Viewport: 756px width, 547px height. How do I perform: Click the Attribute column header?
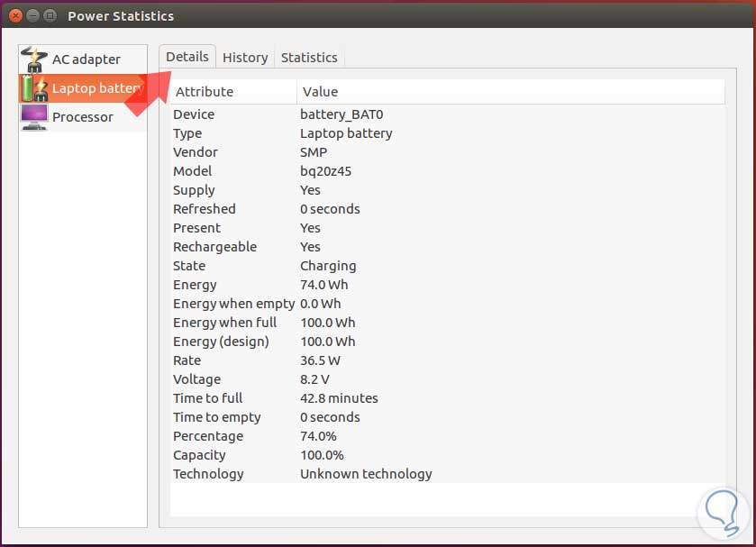(x=205, y=91)
